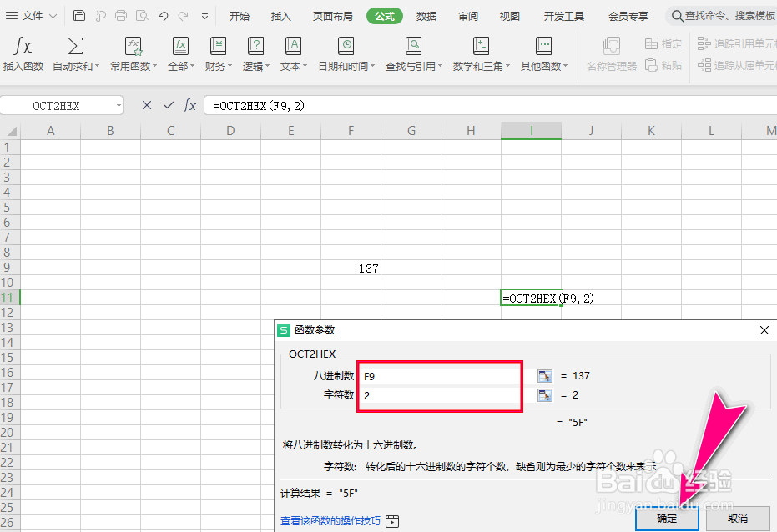Select cell F9 containing 137
The height and width of the screenshot is (532, 777).
point(351,268)
